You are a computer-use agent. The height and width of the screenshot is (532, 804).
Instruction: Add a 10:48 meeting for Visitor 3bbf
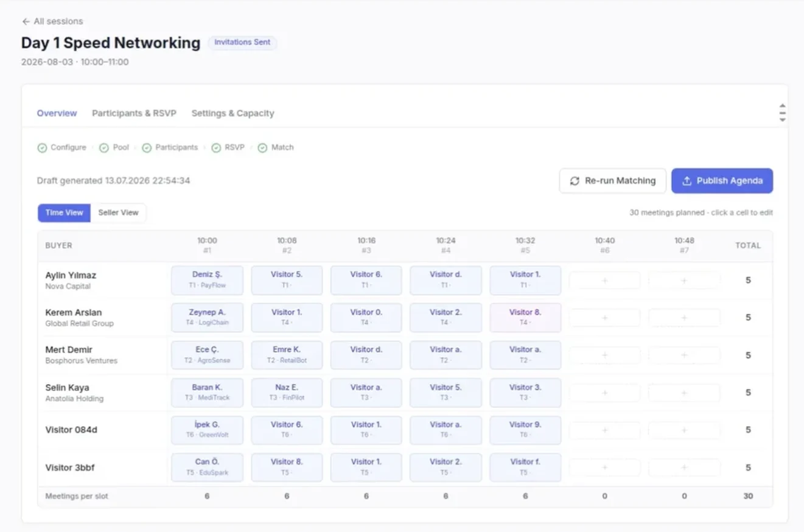[x=684, y=467]
